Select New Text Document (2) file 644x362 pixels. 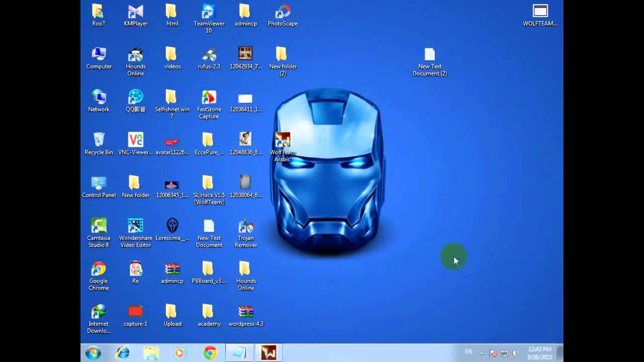[x=430, y=61]
